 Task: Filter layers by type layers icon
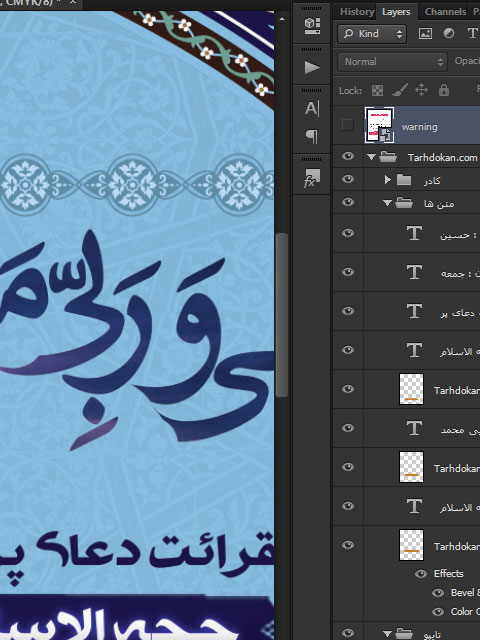tap(472, 33)
